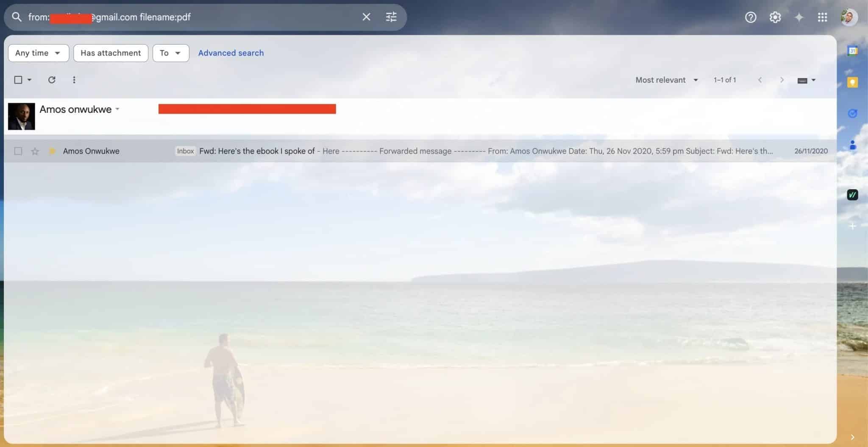This screenshot has width=868, height=447.
Task: Star the email from Amos Onwukwe
Action: click(x=35, y=151)
